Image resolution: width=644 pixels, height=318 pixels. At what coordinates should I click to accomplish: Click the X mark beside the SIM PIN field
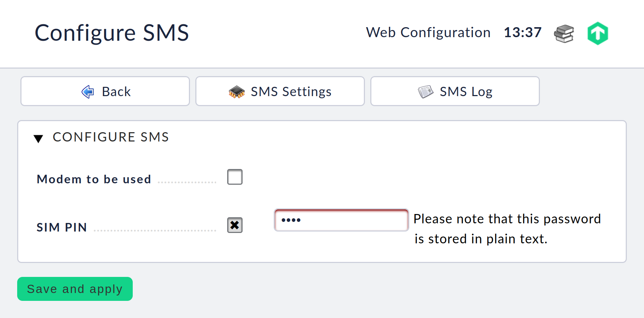pyautogui.click(x=235, y=225)
